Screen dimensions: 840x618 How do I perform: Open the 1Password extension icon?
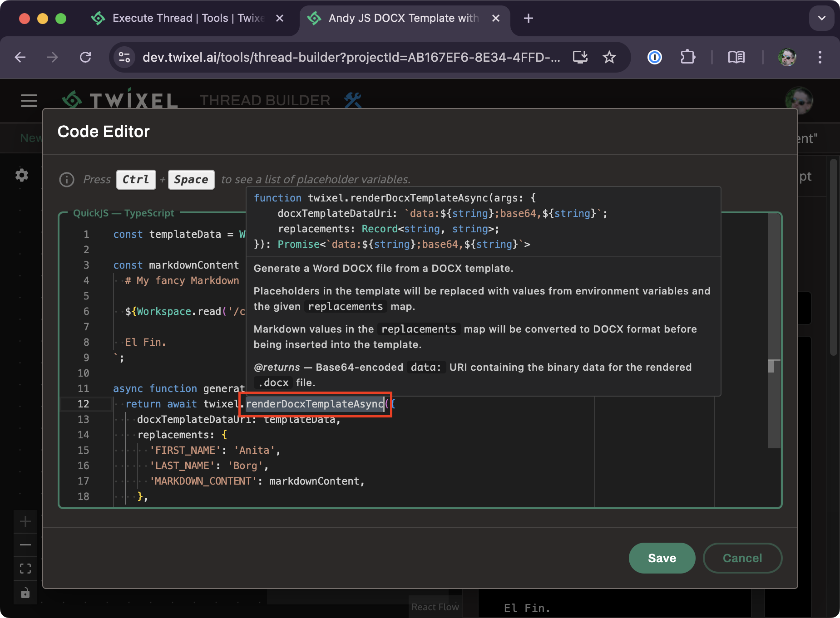tap(654, 57)
